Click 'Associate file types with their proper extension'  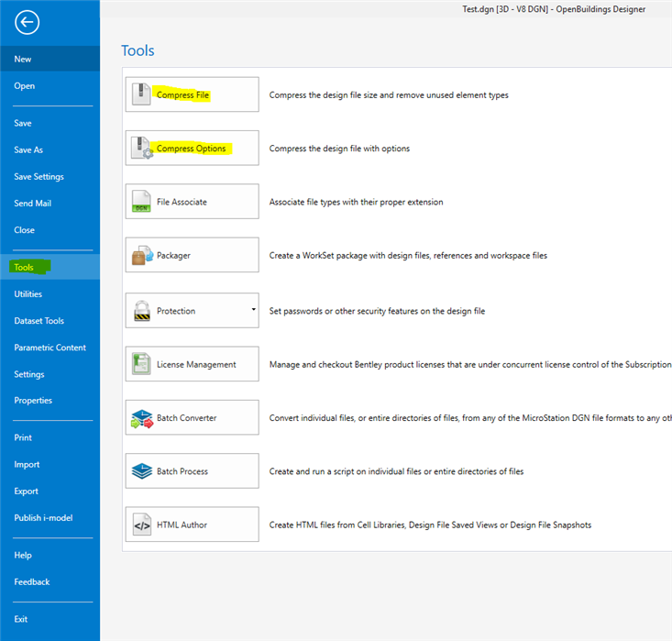tap(356, 202)
